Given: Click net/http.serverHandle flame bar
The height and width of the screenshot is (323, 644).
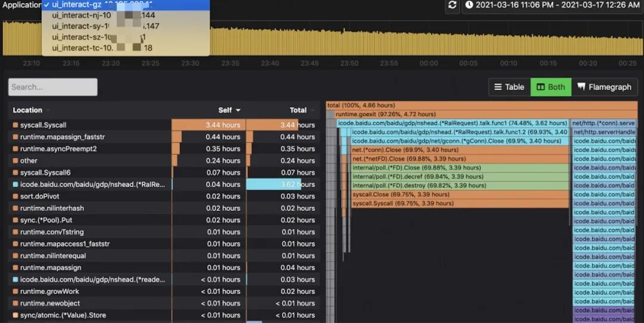Looking at the screenshot, I should click(605, 132).
